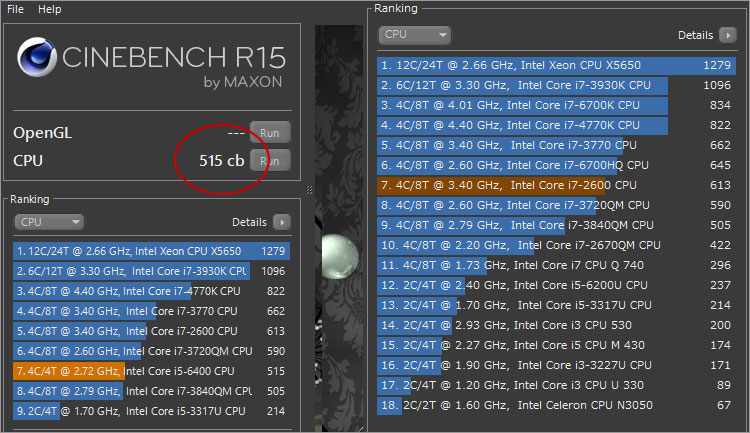Select right ranking row 10 i7-2670QM
The height and width of the screenshot is (433, 750).
pyautogui.click(x=556, y=245)
